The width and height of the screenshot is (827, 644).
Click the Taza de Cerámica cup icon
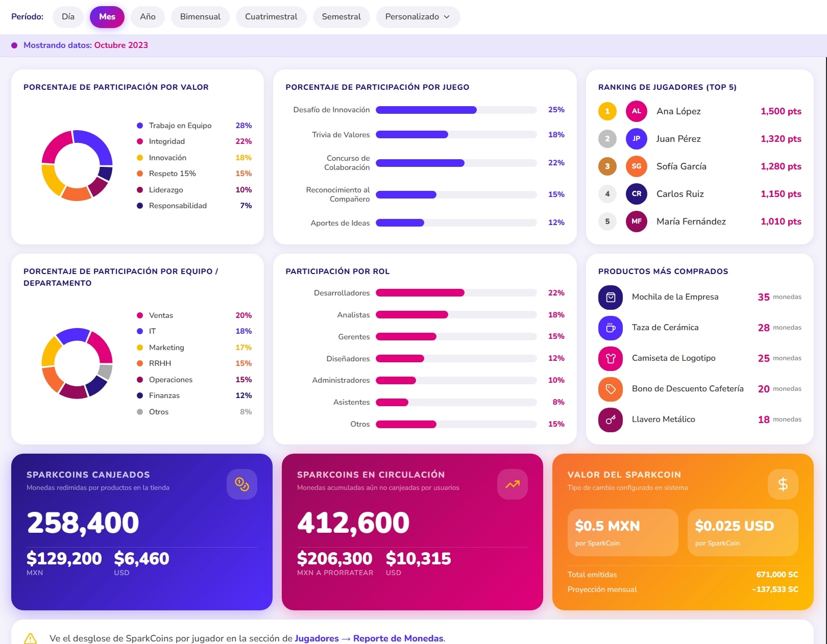[x=611, y=328]
